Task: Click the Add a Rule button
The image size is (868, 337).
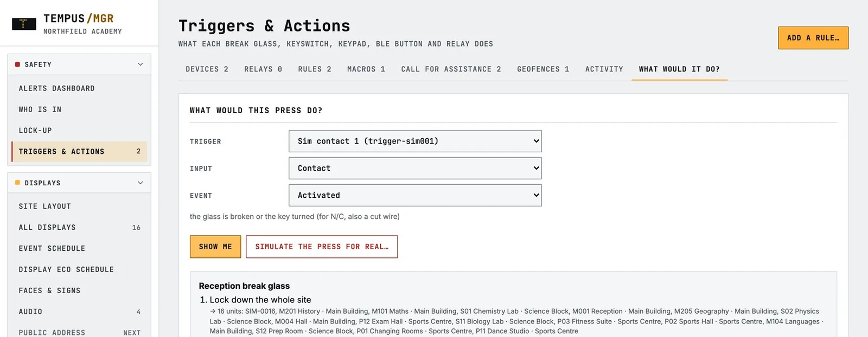Action: coord(813,38)
